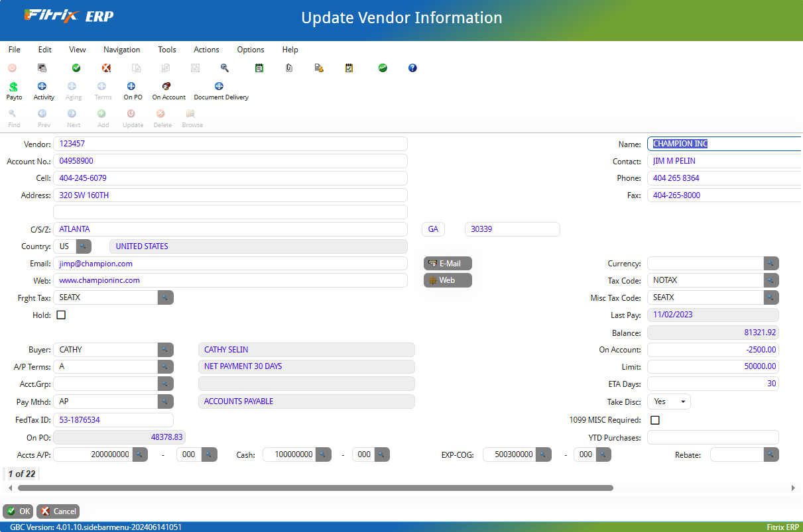
Task: Open the Actions menu
Action: pyautogui.click(x=206, y=50)
